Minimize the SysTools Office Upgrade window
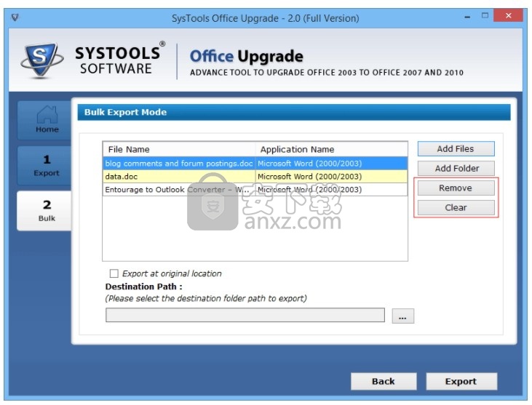This screenshot has height=405, width=532. pyautogui.click(x=467, y=17)
